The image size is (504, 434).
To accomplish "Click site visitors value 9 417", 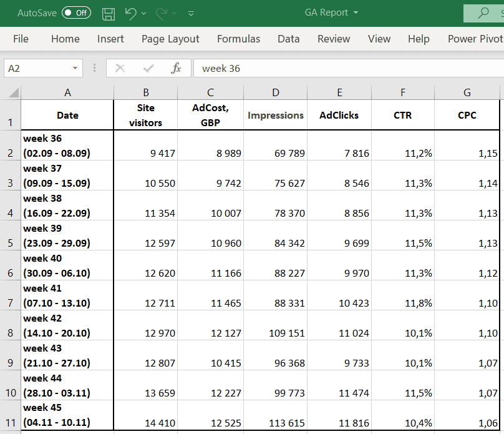I will click(x=145, y=145).
